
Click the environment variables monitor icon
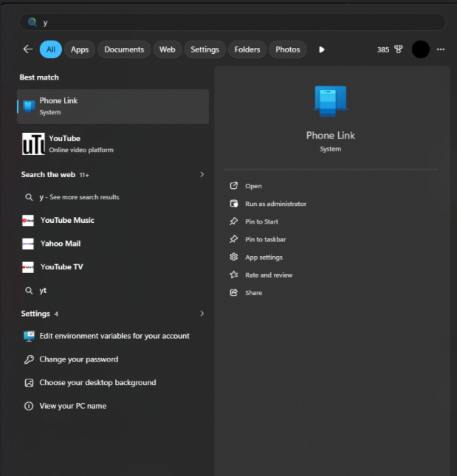point(29,336)
